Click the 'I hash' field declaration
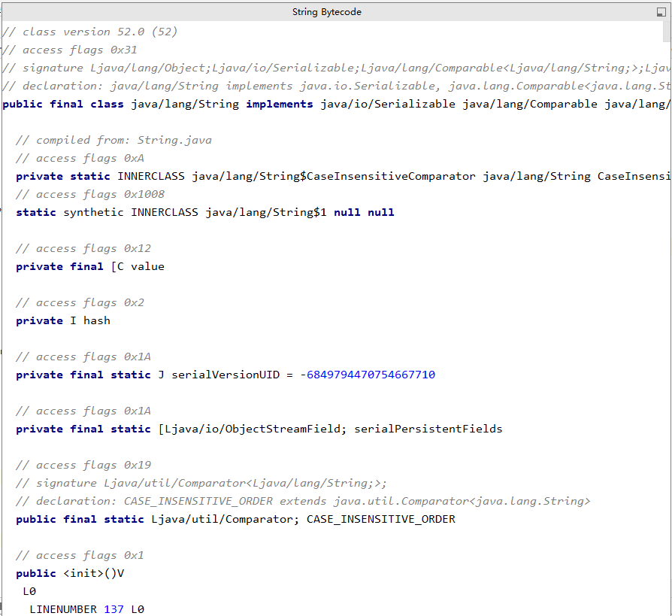The height and width of the screenshot is (616, 672). [89, 320]
